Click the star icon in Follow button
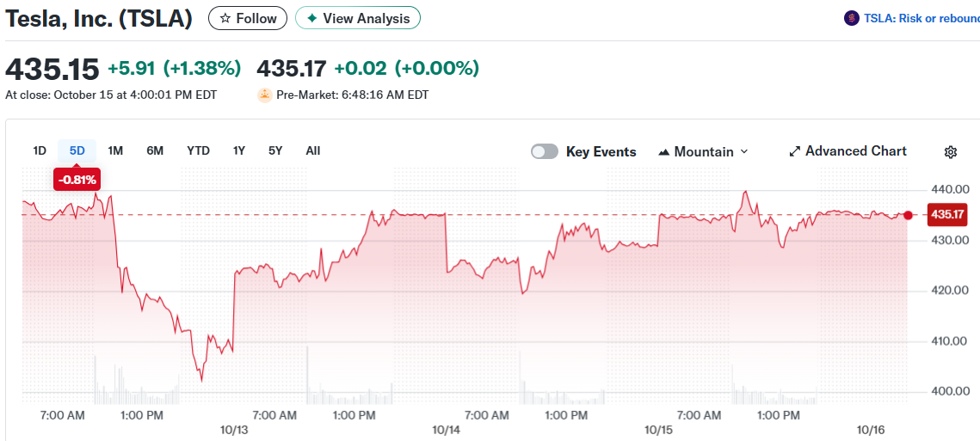This screenshot has width=980, height=441. pyautogui.click(x=225, y=18)
